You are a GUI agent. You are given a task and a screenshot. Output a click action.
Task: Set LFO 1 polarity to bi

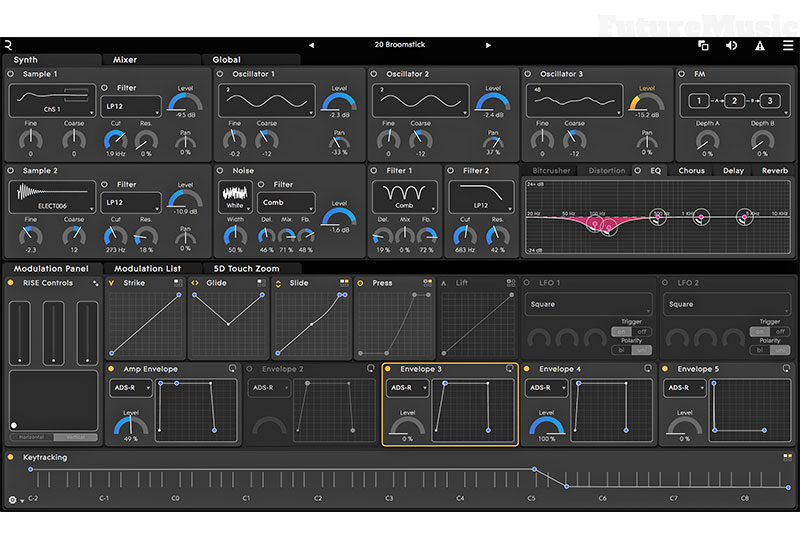(x=621, y=350)
